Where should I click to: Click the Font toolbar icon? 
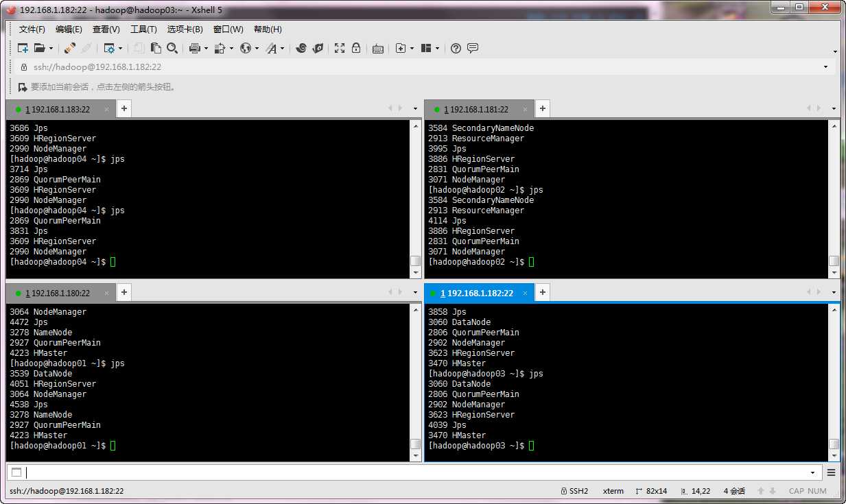click(271, 48)
